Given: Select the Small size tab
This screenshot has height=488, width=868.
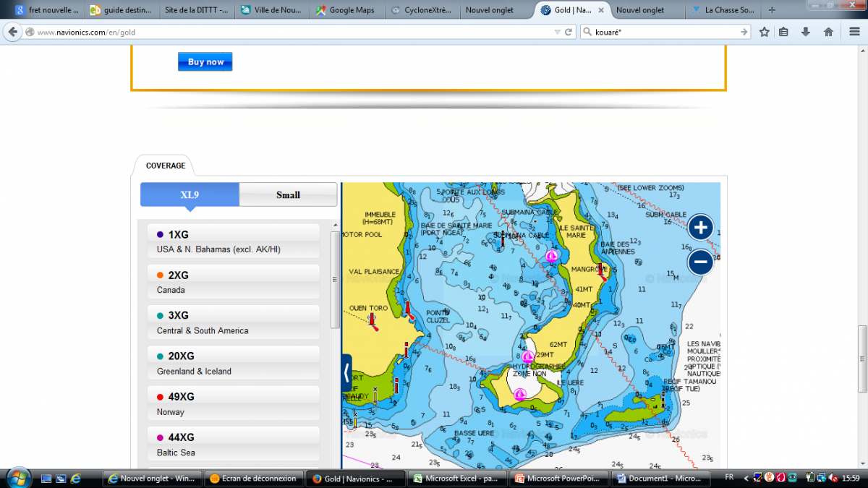Looking at the screenshot, I should pyautogui.click(x=288, y=194).
